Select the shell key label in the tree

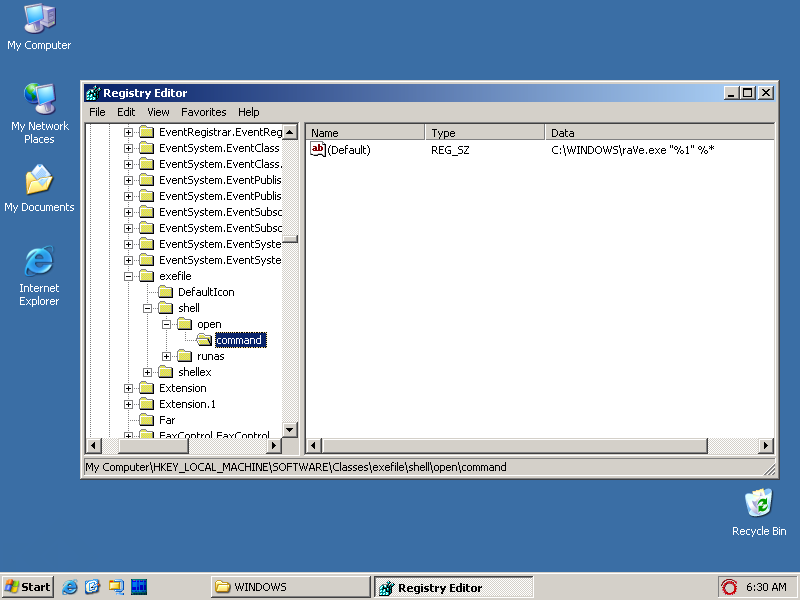click(189, 308)
